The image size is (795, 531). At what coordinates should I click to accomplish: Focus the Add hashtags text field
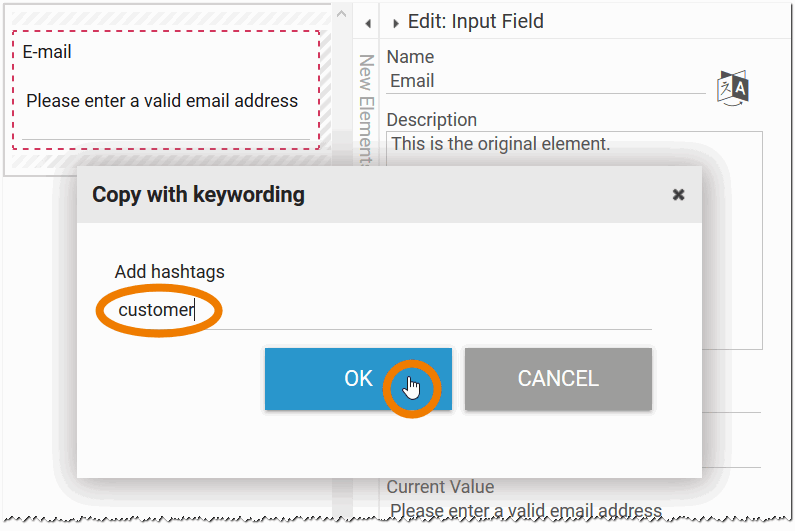[x=382, y=310]
